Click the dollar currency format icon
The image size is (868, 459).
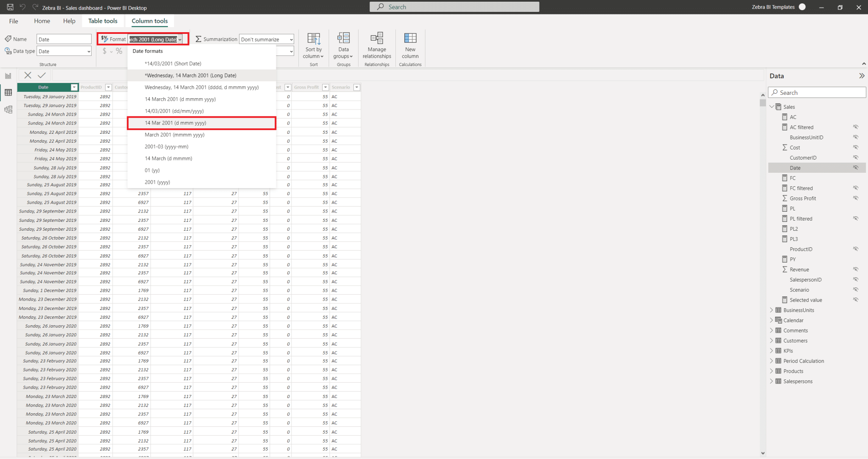(x=104, y=51)
